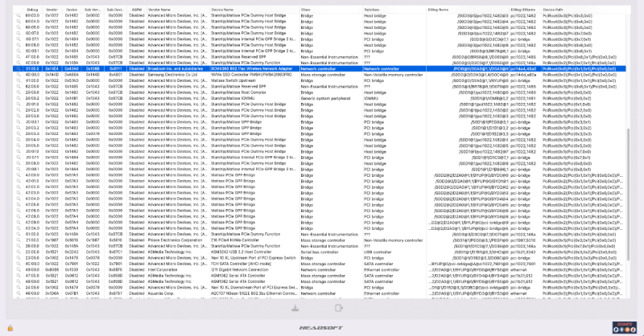This screenshot has height=336, width=644.
Task: Select 'Broadcom Inc. and subsidiaries' vendor cell
Action: pyautogui.click(x=175, y=69)
